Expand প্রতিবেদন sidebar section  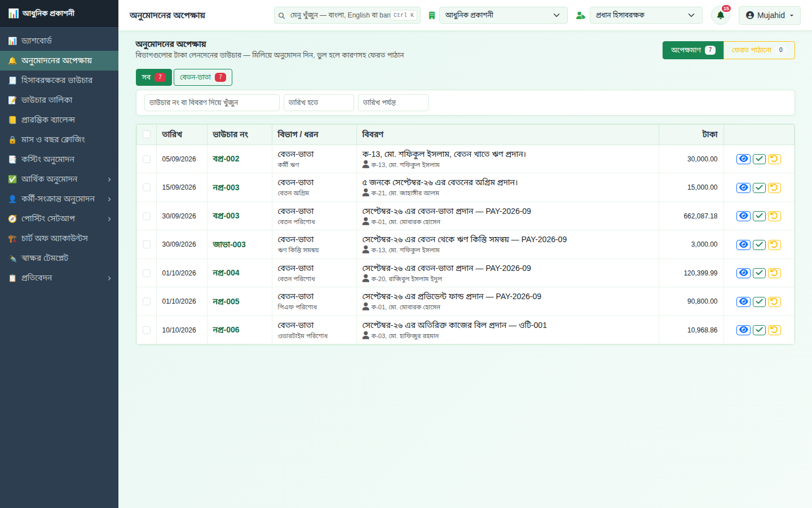pyautogui.click(x=59, y=278)
